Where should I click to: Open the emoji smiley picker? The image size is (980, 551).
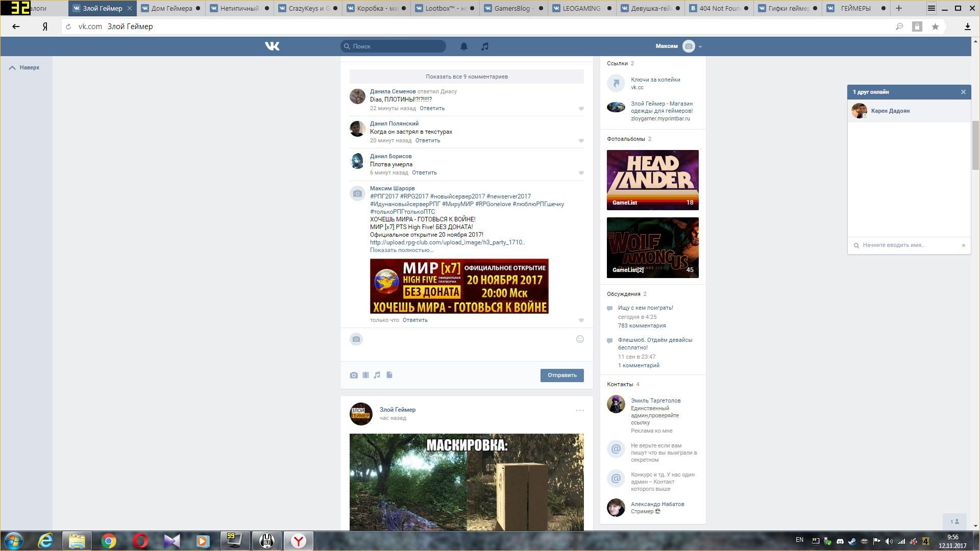tap(580, 339)
